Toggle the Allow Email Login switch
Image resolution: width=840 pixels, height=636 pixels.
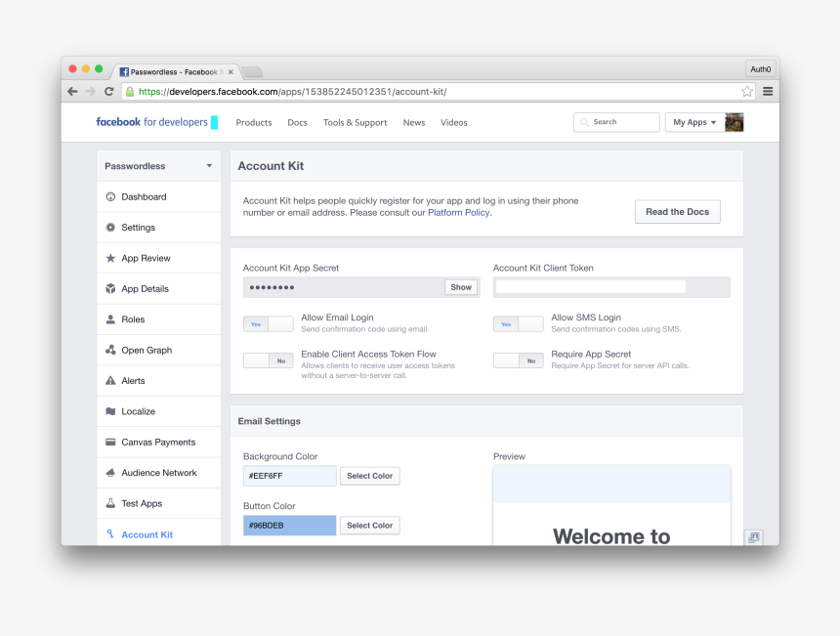pyautogui.click(x=269, y=323)
